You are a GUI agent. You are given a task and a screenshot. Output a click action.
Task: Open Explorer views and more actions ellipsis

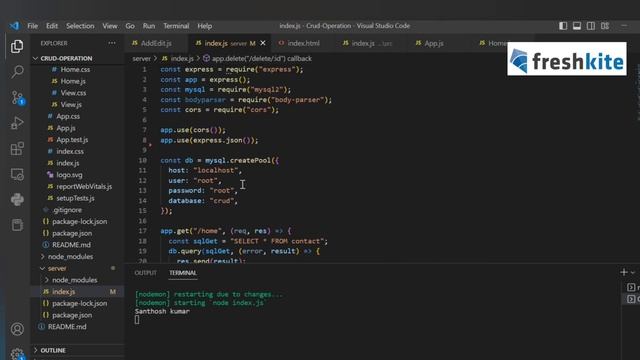point(112,43)
